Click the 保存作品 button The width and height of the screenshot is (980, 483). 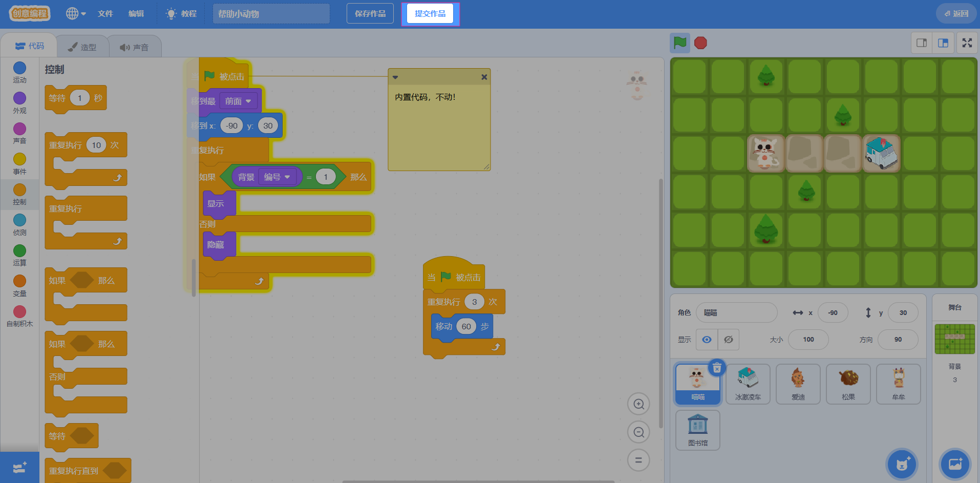pyautogui.click(x=370, y=14)
